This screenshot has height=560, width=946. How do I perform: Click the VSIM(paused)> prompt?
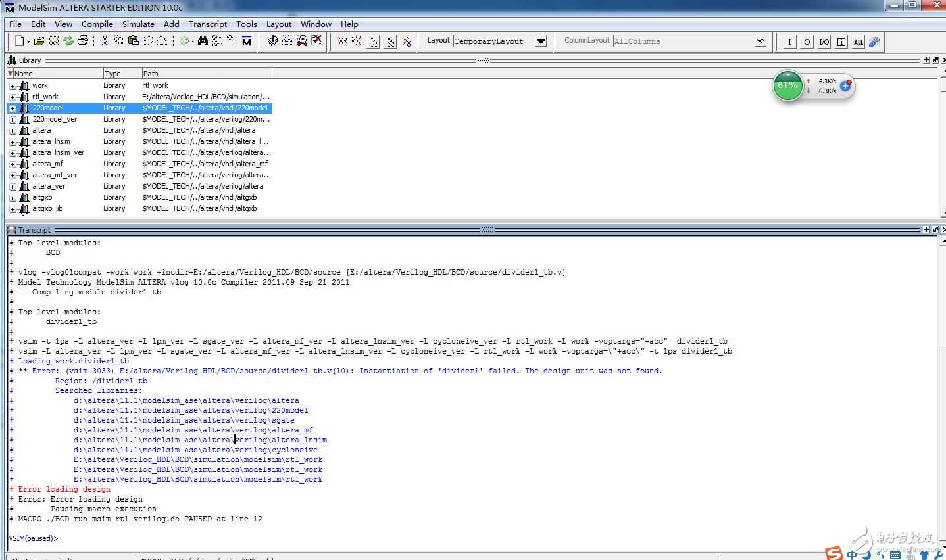pos(33,538)
